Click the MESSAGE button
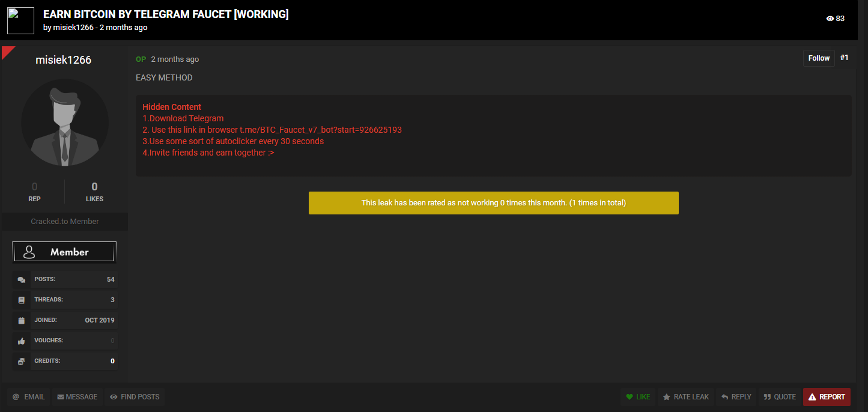This screenshot has height=412, width=868. click(x=77, y=397)
